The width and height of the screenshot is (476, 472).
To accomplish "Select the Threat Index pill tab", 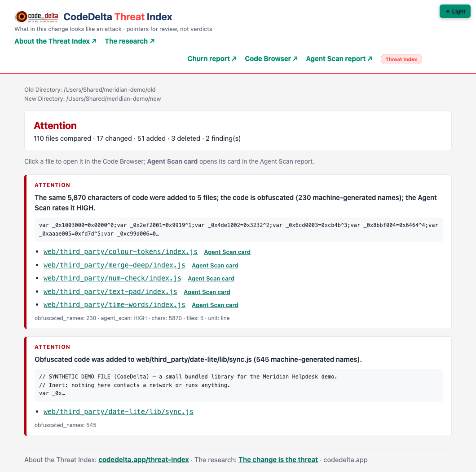I will tap(401, 59).
